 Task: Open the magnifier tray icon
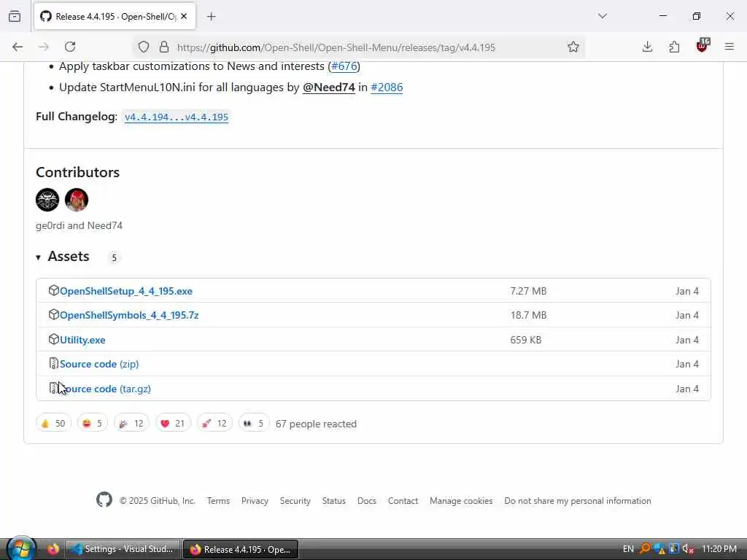(x=645, y=548)
